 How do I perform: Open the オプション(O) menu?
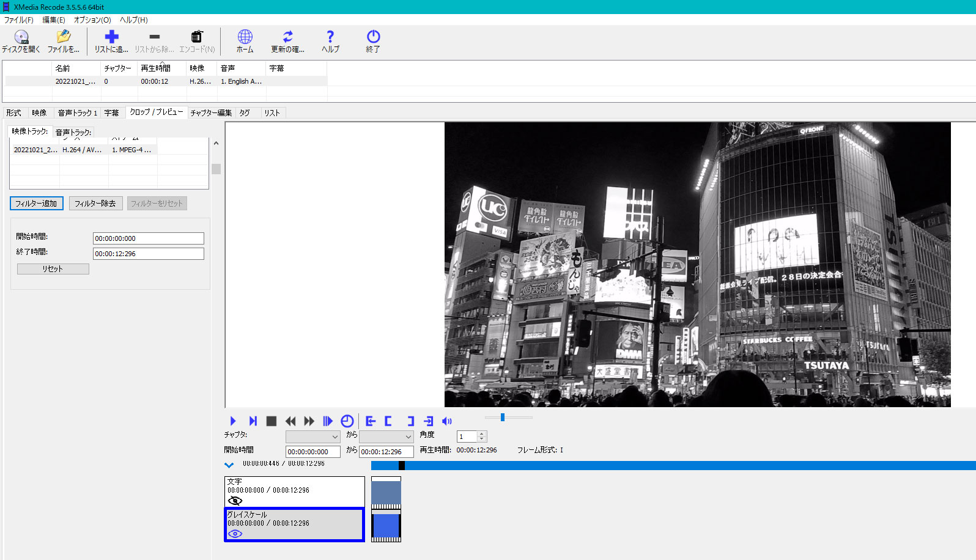coord(92,20)
